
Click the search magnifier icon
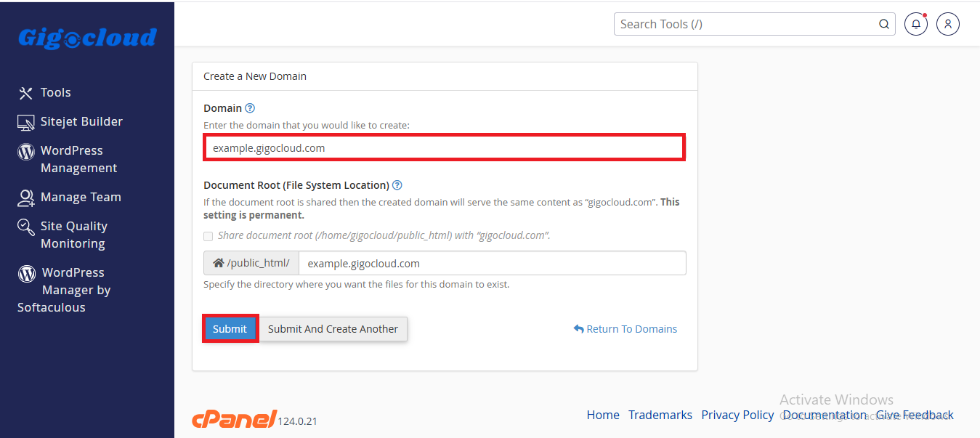[x=884, y=24]
